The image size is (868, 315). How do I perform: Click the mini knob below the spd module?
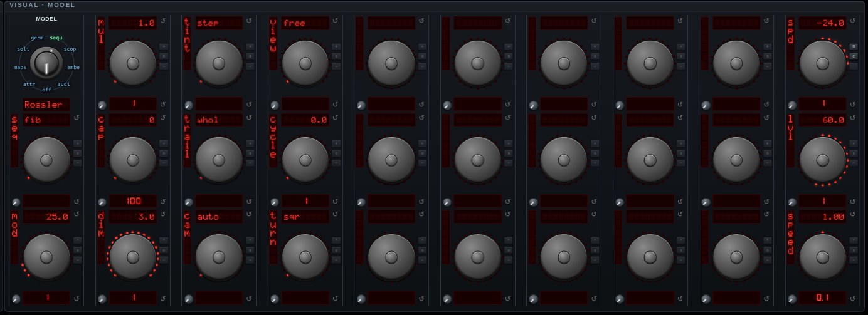click(791, 105)
